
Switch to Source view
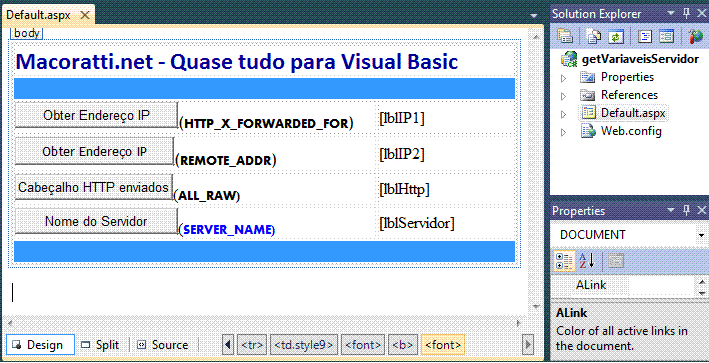[163, 345]
